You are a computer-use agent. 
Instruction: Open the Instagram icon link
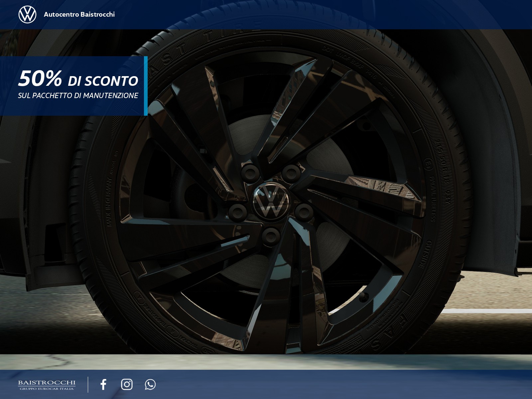127,384
